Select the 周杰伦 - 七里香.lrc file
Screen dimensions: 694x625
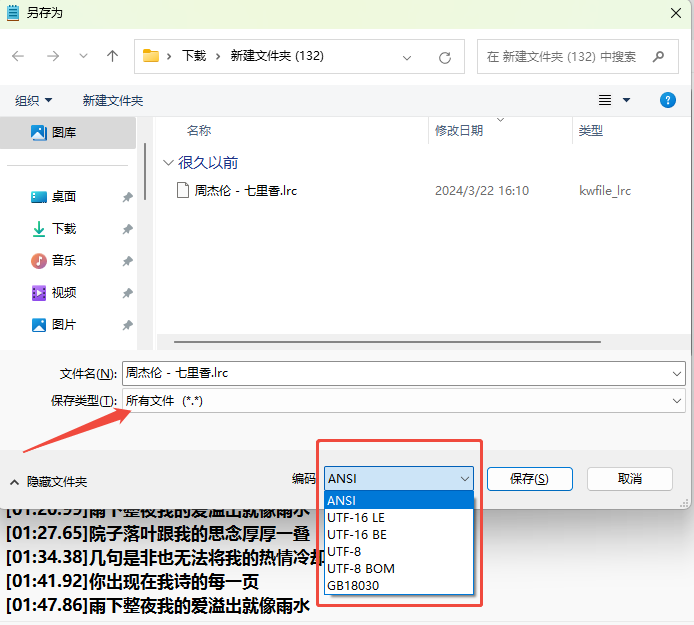tap(245, 190)
